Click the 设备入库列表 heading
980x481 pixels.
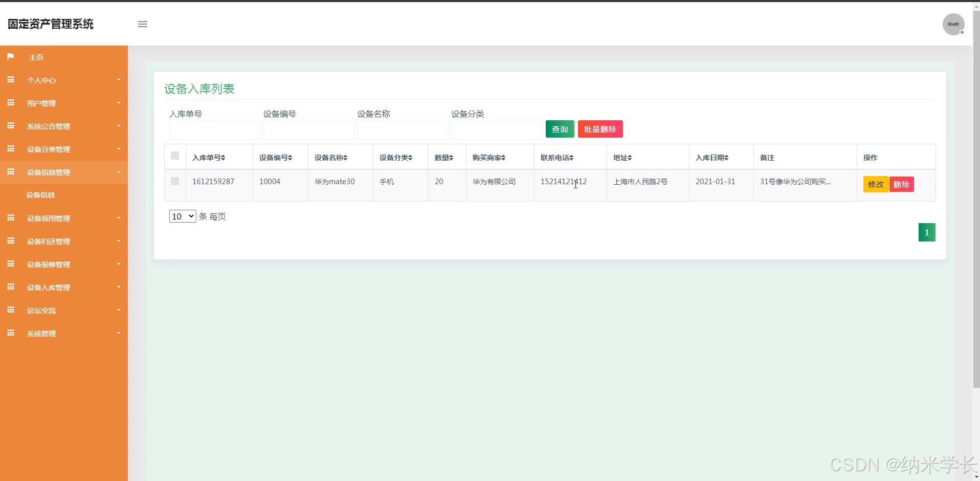(x=199, y=89)
